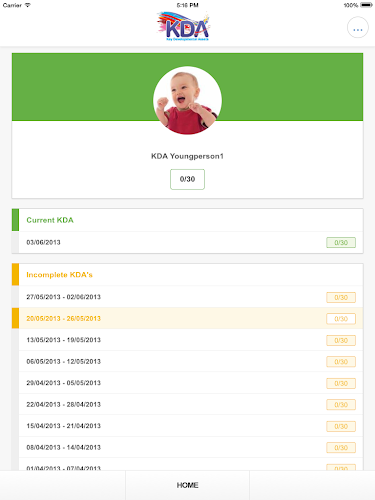Image resolution: width=375 pixels, height=500 pixels.
Task: Tap the KDA logo at top
Action: tap(183, 26)
